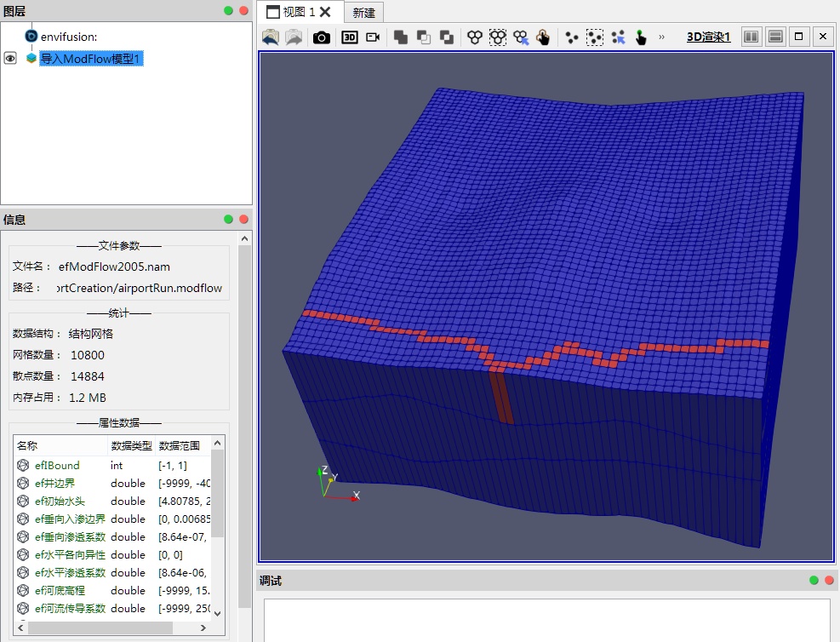This screenshot has height=642, width=840.
Task: Toggle the 3D view mode button
Action: pos(350,37)
